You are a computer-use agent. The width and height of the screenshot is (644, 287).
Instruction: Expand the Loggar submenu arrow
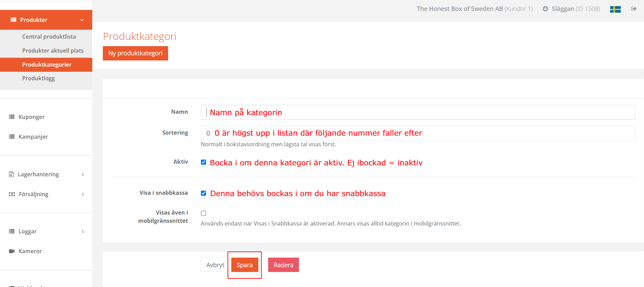coord(83,232)
